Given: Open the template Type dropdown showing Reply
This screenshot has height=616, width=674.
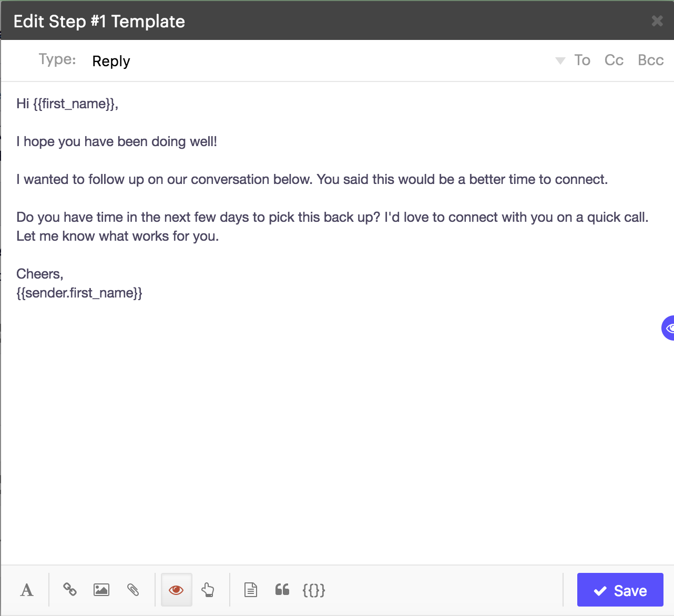Looking at the screenshot, I should (110, 61).
